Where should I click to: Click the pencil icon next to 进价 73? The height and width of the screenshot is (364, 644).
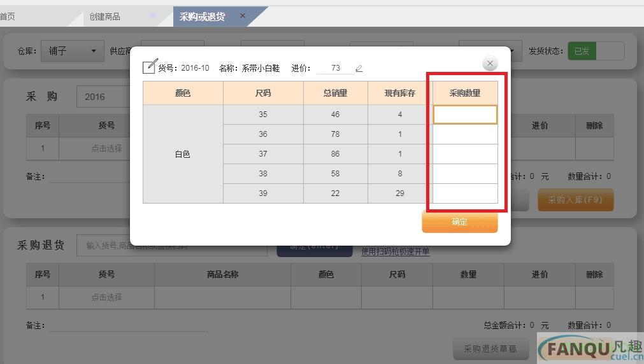(x=359, y=68)
